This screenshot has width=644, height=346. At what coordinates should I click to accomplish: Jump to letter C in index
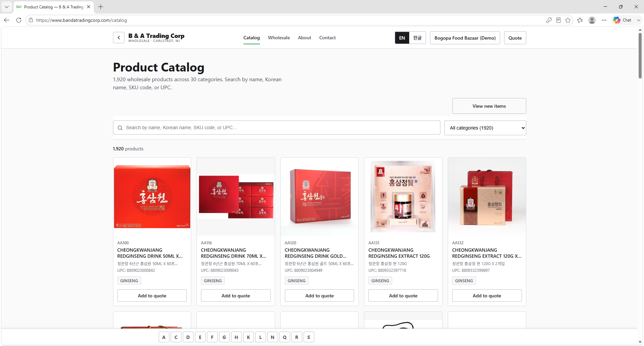[x=176, y=337]
